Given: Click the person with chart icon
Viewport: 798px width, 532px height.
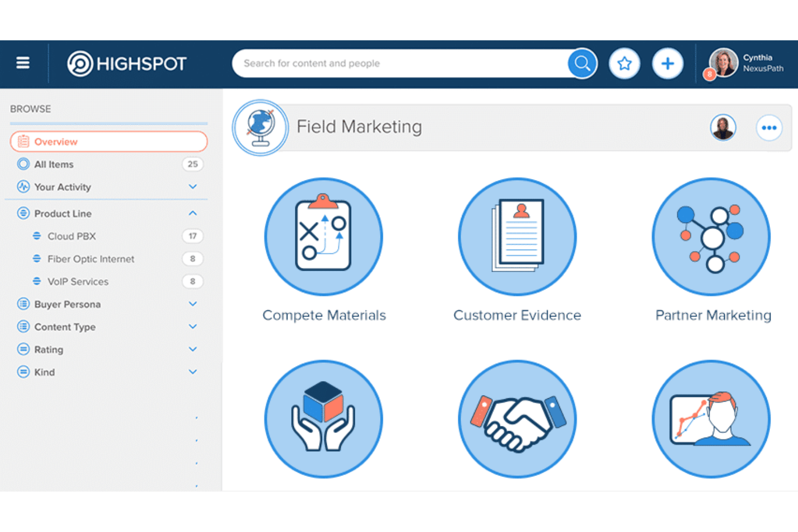Looking at the screenshot, I should tap(711, 419).
